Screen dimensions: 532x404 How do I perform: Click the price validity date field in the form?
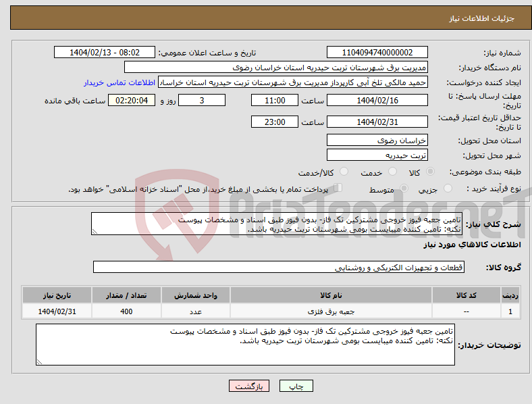coord(377,122)
